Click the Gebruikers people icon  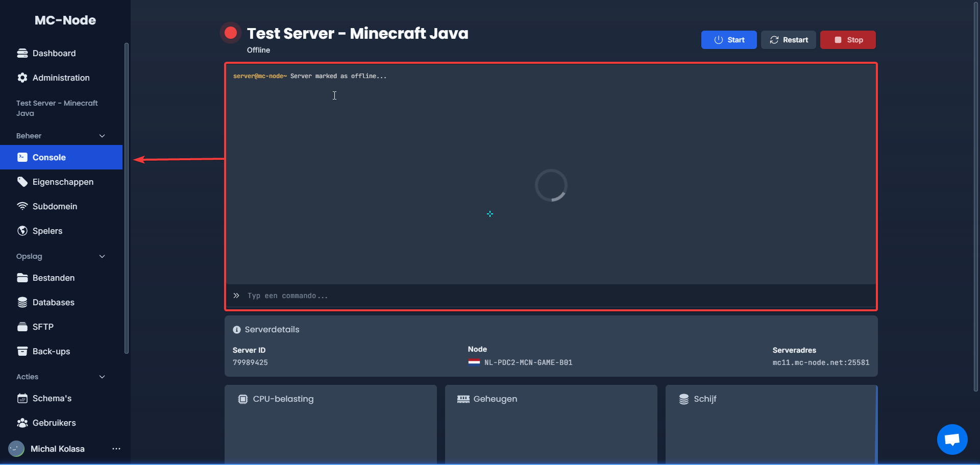[22, 423]
